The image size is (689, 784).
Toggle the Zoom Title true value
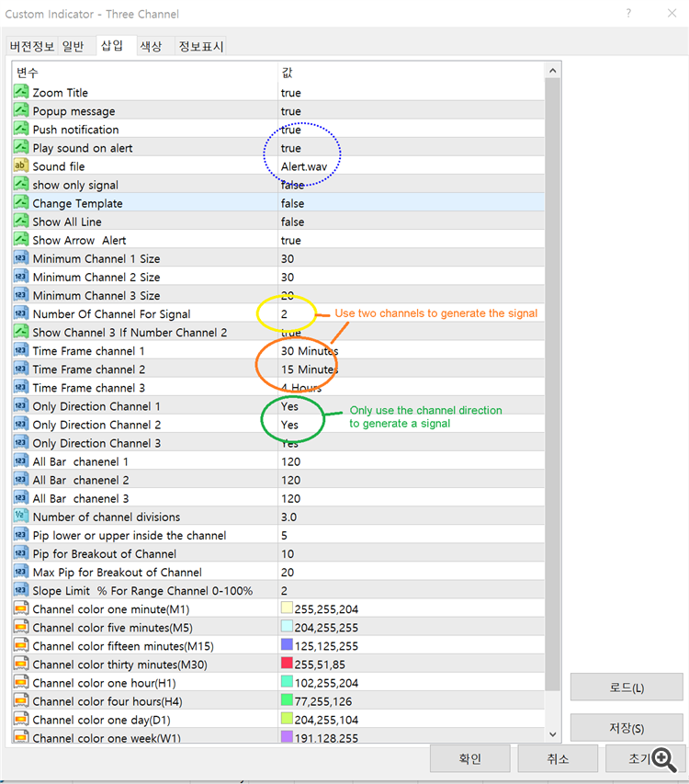291,93
